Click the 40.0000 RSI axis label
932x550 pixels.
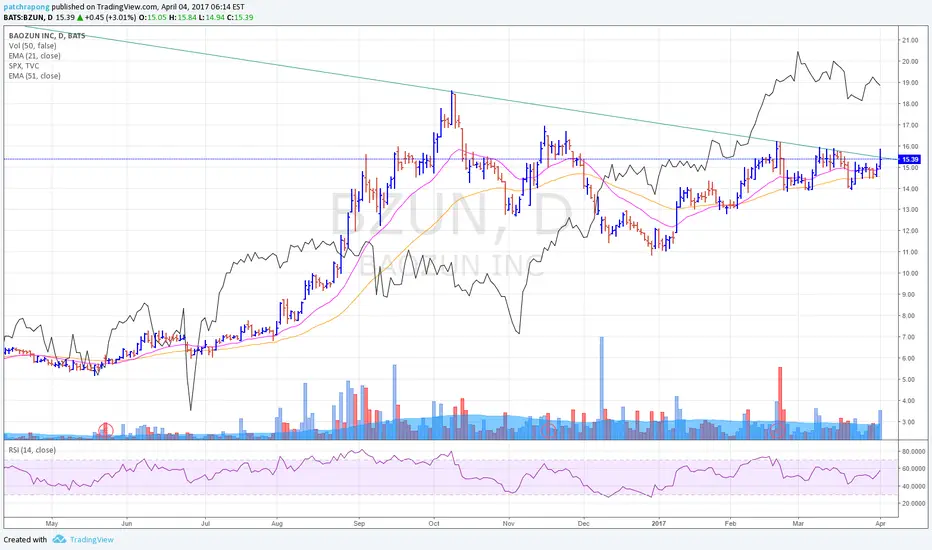click(x=914, y=486)
